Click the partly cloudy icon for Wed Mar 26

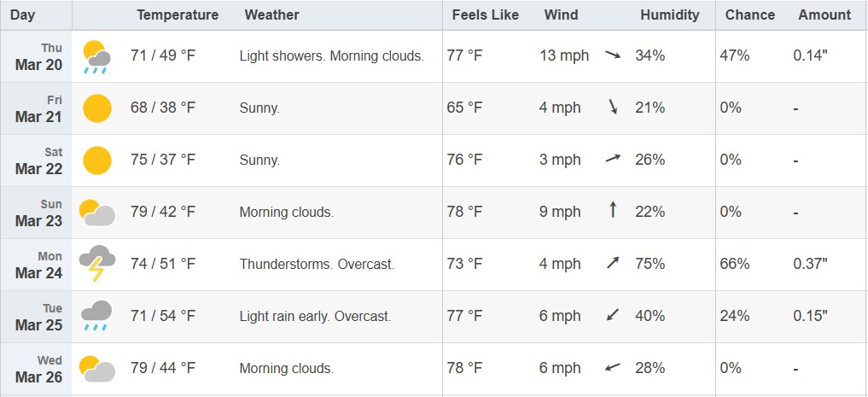click(x=97, y=369)
